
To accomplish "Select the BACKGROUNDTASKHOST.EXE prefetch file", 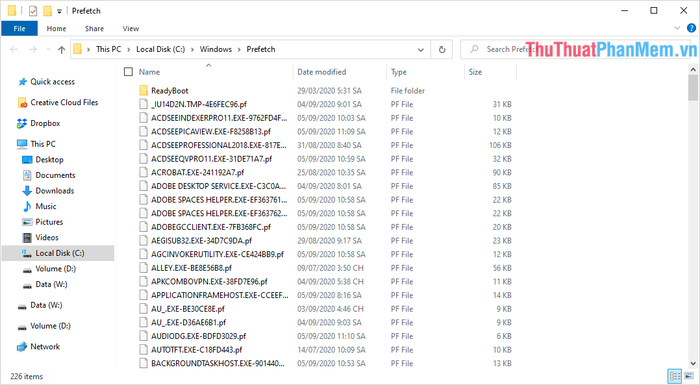I will point(218,364).
